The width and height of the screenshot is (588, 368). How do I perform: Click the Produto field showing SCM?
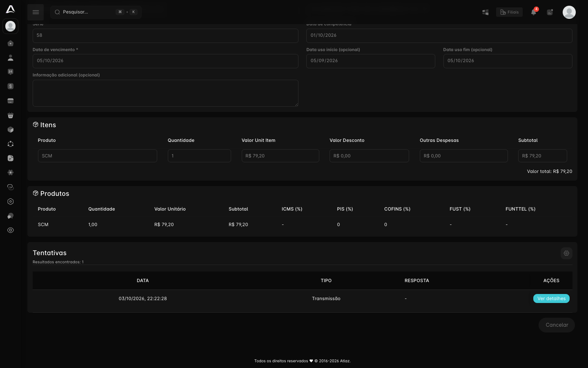tap(98, 156)
